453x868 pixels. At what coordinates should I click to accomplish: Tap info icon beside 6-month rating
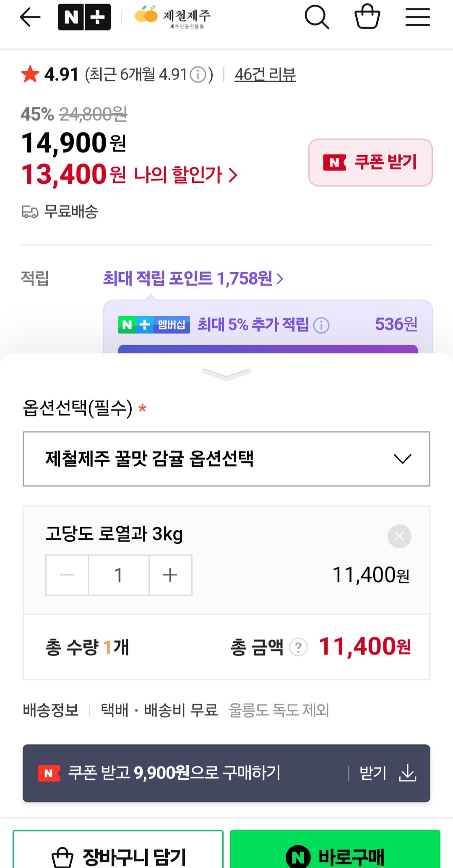198,75
